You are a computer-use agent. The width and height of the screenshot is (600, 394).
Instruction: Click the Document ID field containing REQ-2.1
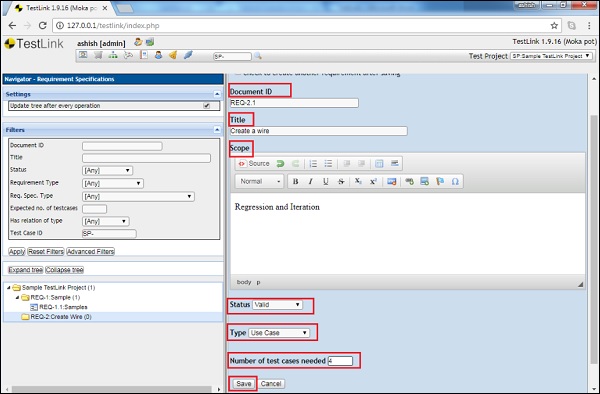(x=294, y=103)
